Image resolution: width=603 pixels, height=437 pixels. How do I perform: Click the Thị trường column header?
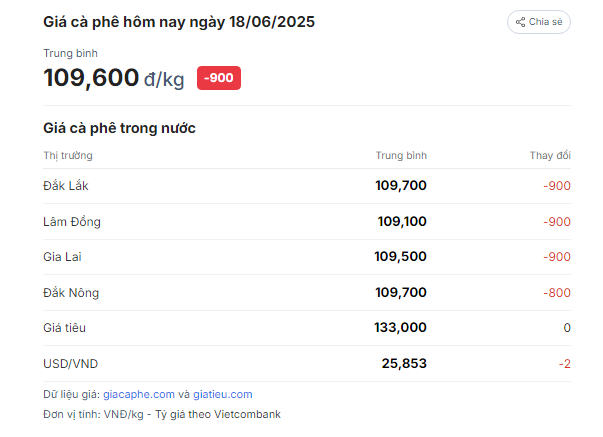coord(68,155)
